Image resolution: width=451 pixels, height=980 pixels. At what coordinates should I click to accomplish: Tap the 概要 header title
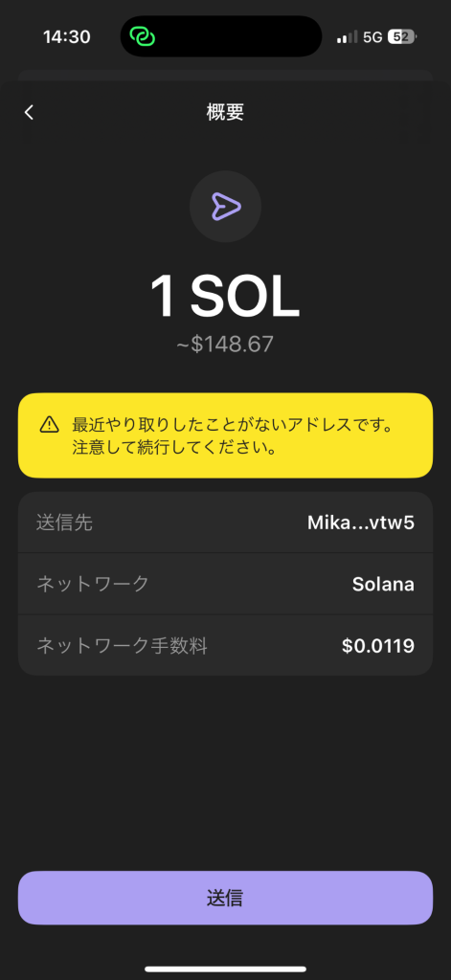225,113
